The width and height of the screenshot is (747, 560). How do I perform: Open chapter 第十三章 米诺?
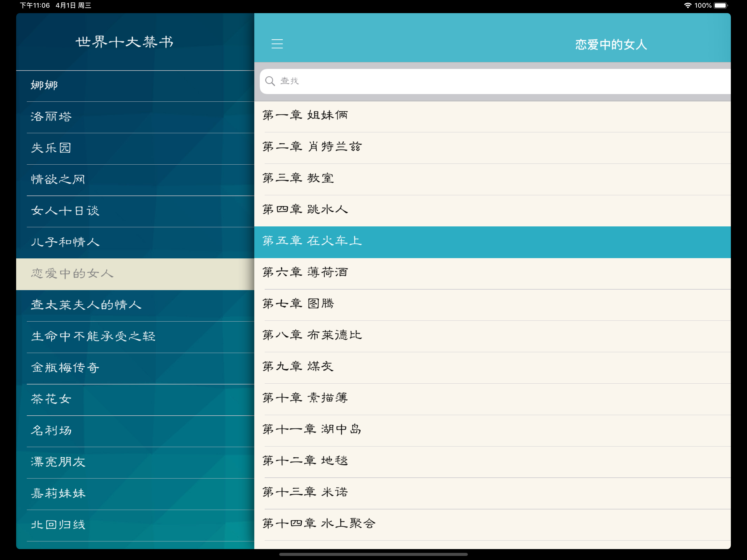pos(492,494)
